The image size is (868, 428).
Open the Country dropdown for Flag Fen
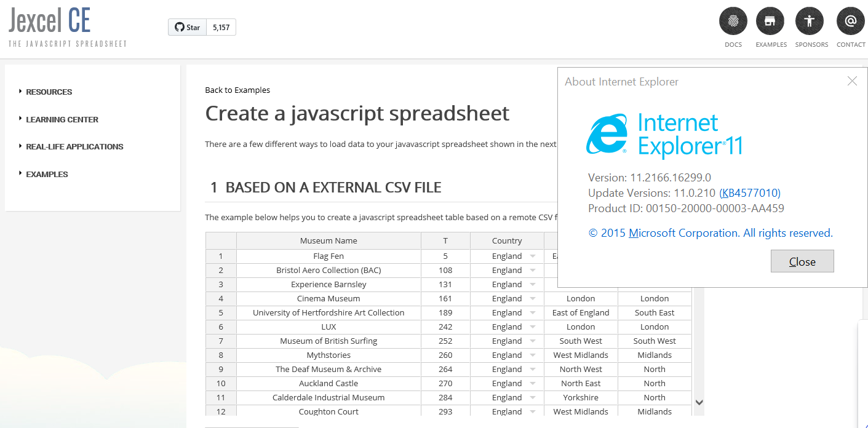point(533,256)
